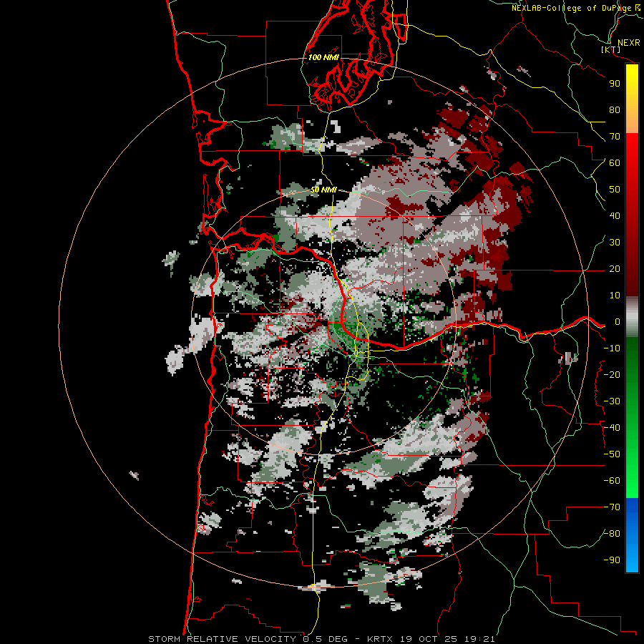Click the 20 value on velocity scale
This screenshot has height=644, width=644.
615,269
